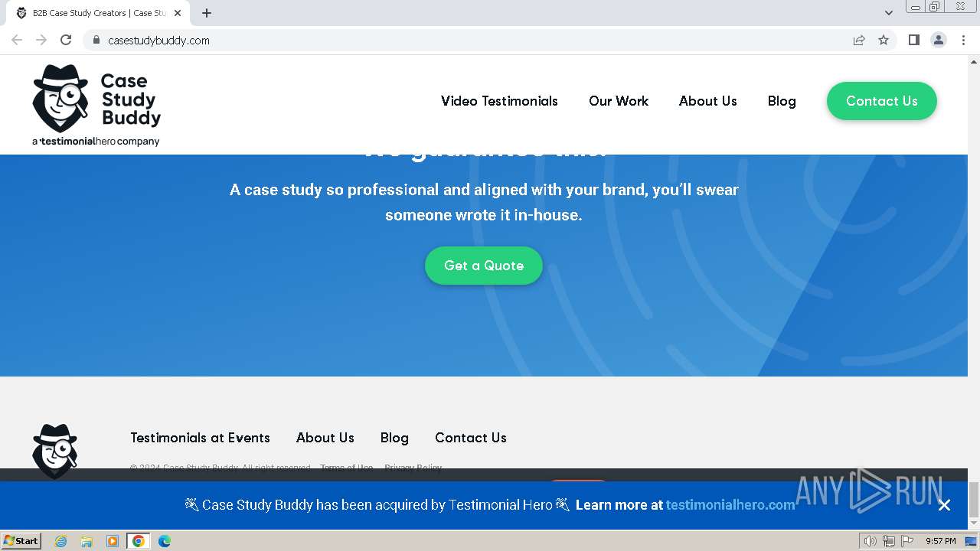
Task: Open the footer Blog link
Action: tap(394, 438)
